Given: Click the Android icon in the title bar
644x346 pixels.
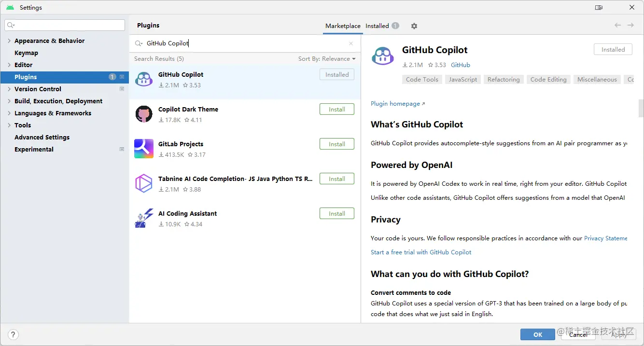Looking at the screenshot, I should (10, 7).
